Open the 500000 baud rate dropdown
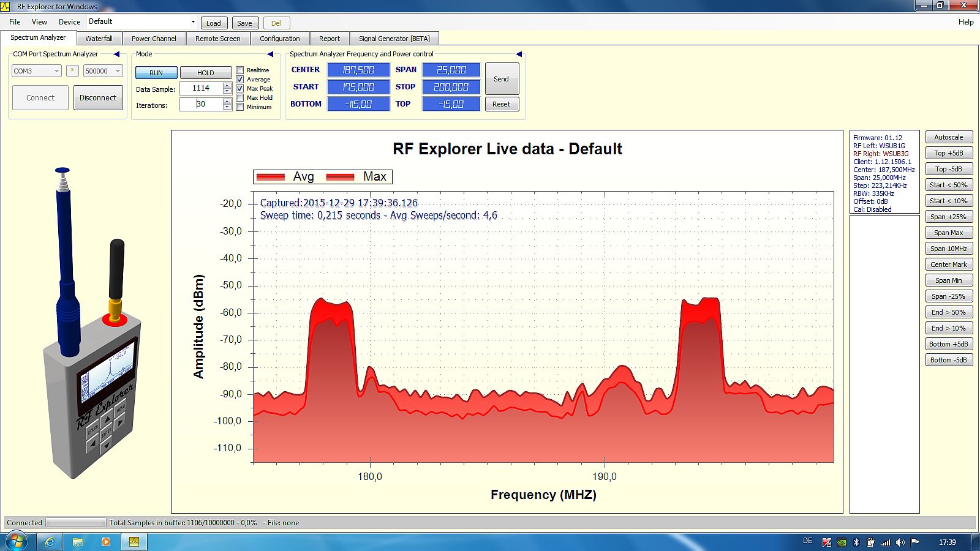980x551 pixels. [x=103, y=71]
